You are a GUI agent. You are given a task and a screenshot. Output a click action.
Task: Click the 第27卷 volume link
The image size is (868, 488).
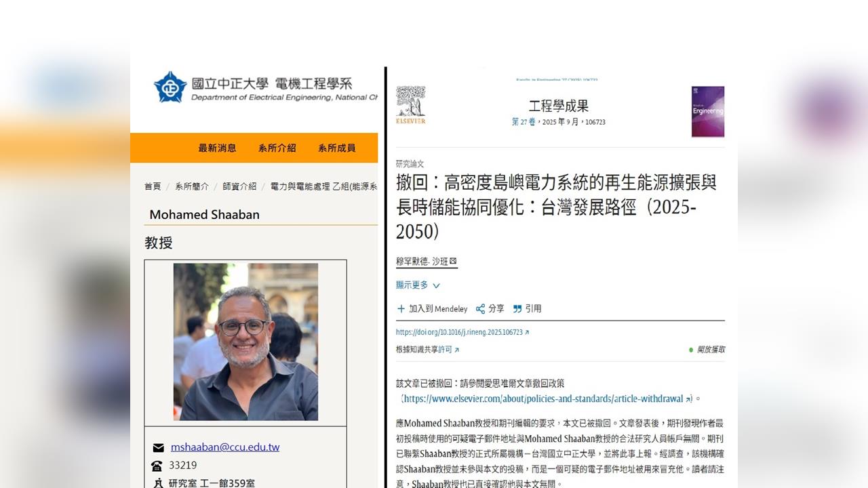(523, 122)
